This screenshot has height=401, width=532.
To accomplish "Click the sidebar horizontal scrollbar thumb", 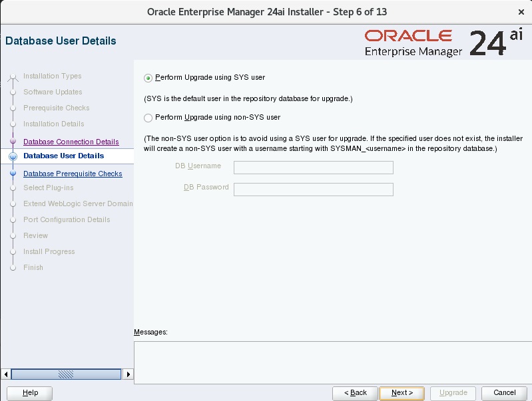I will 66,374.
